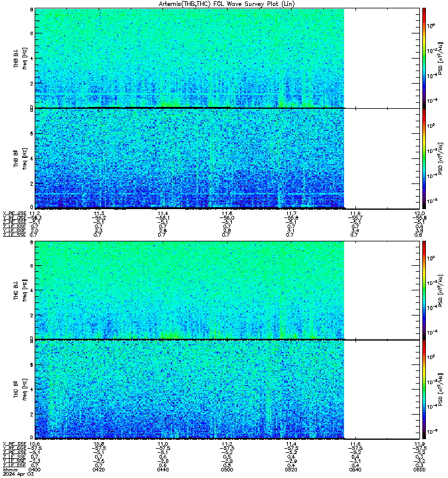Screen dimensions: 448x478
Task: Click the THB X_RE_GSE value "12.0"
Action: point(419,213)
